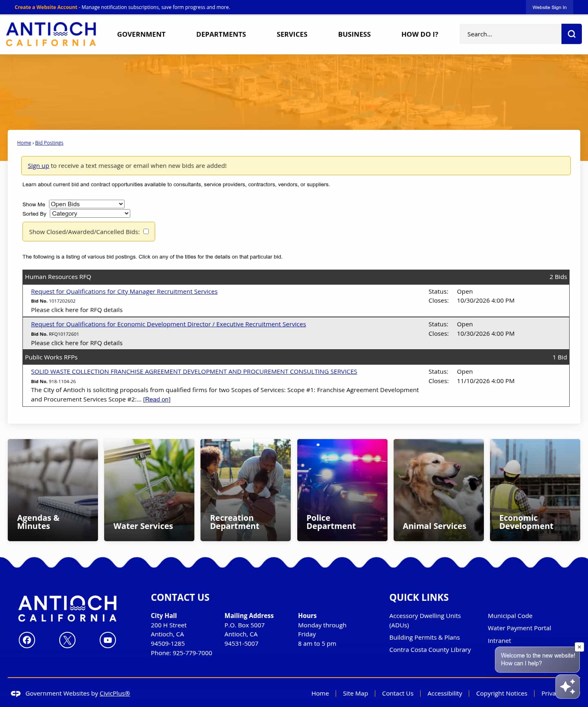Viewport: 588px width, 707px height.
Task: Click the QUICK LINKS heading
Action: coord(419,598)
